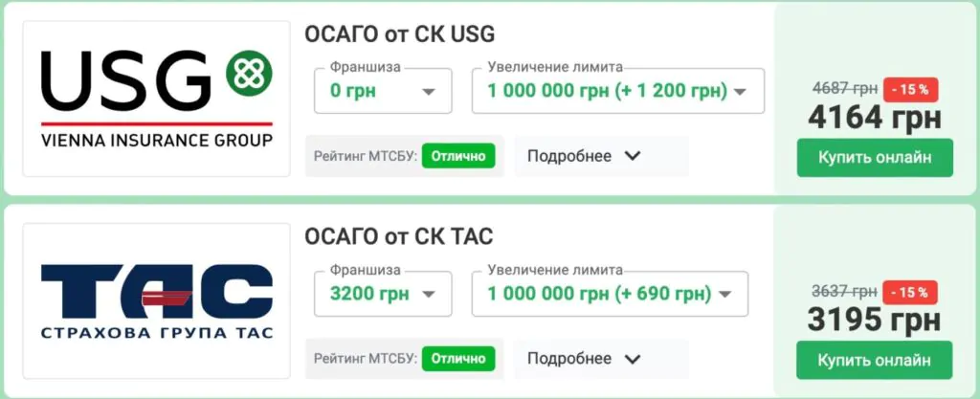Screen dimensions: 980x399
Task: Click the green Отлично badge for TAS
Action: click(x=458, y=359)
